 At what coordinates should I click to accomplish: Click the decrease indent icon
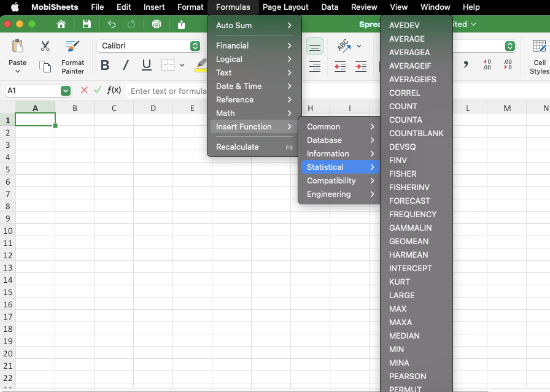(x=339, y=66)
